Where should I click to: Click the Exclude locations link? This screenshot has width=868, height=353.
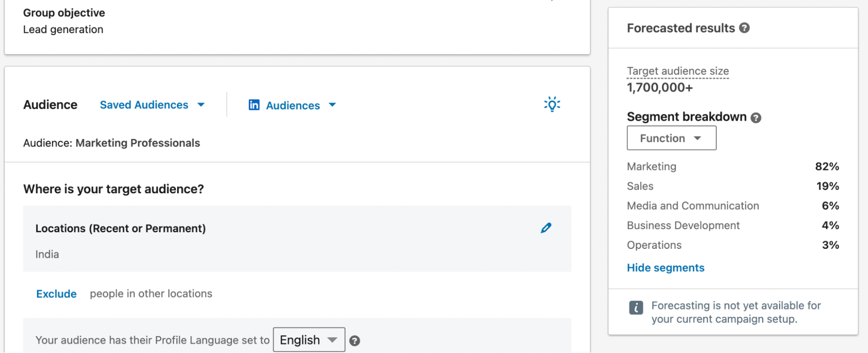point(56,294)
